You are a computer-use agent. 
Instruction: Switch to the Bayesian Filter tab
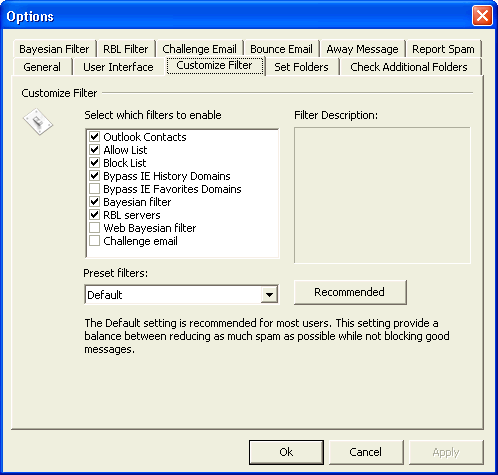55,49
